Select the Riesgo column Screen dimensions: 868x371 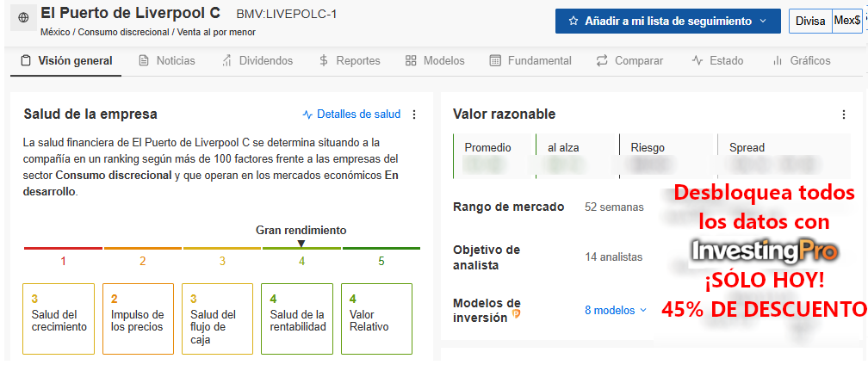click(668, 156)
